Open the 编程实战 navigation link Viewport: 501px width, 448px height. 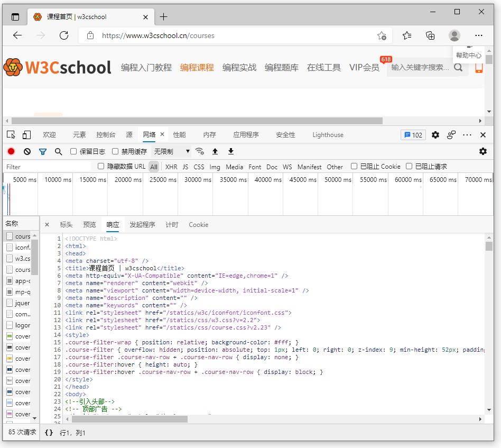239,68
